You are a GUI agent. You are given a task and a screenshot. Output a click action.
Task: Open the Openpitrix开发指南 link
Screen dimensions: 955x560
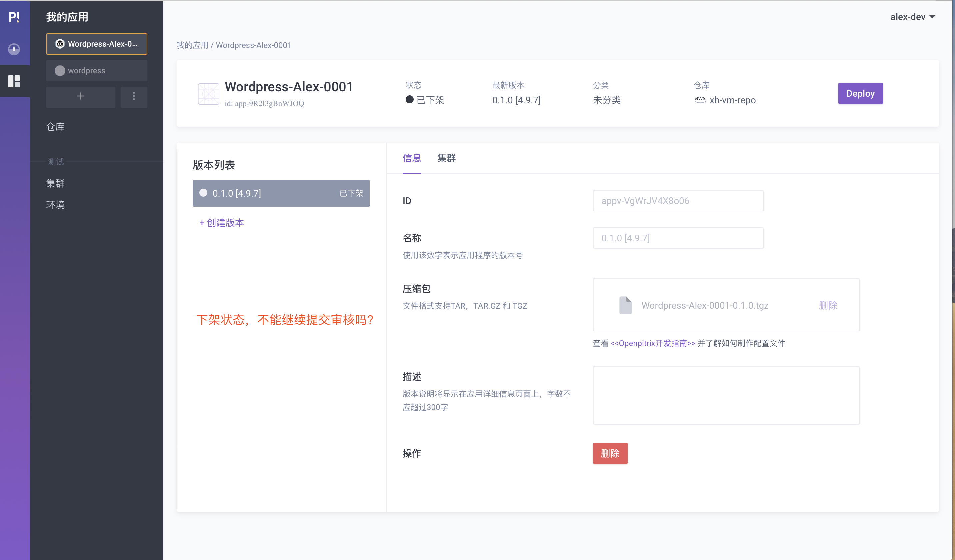[653, 343]
